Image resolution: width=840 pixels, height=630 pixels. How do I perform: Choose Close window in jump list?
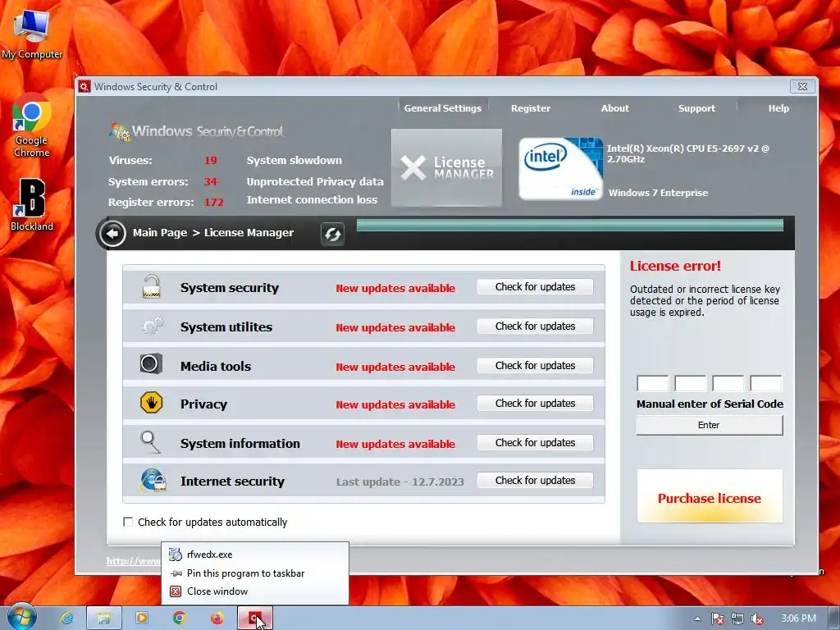point(255,591)
